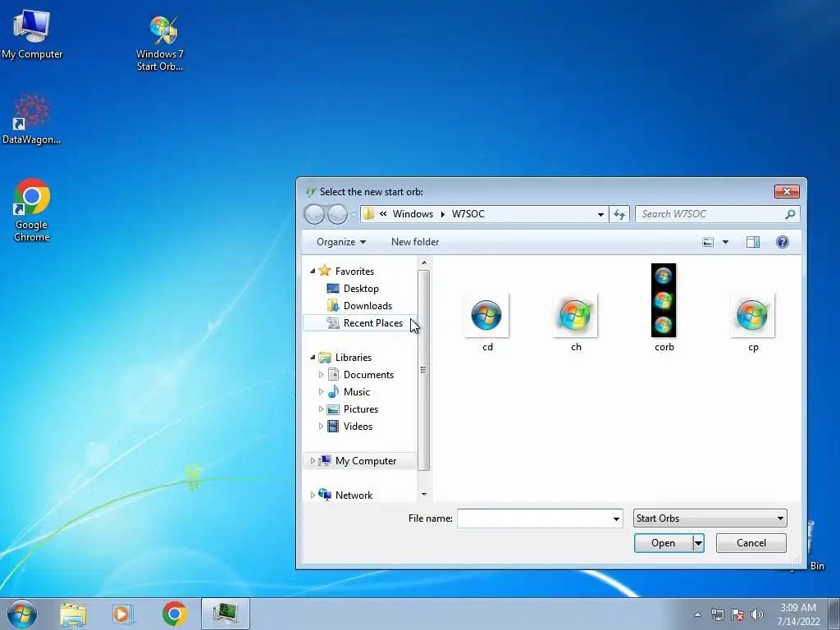Expand My Computer in the navigation pane
This screenshot has height=630, width=840.
[x=313, y=461]
